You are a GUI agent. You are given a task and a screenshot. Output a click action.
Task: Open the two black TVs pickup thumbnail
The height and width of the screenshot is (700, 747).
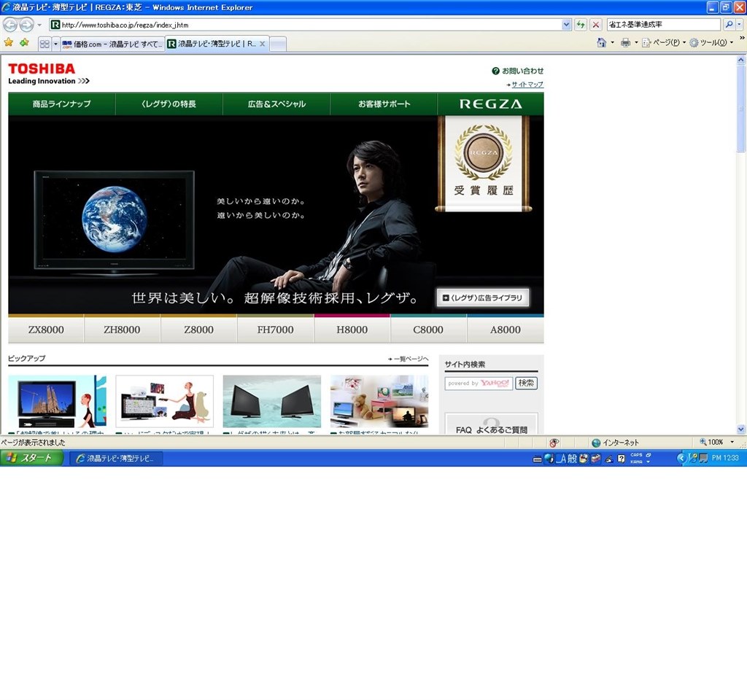pos(272,402)
